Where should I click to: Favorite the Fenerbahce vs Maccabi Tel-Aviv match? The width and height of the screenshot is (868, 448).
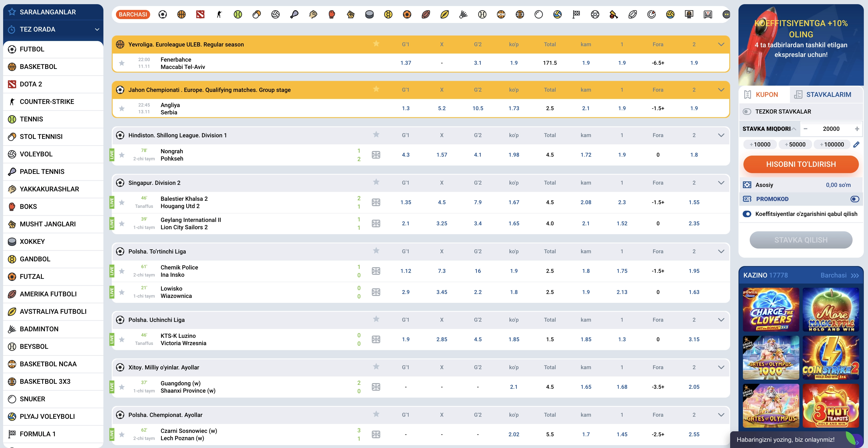coord(122,63)
